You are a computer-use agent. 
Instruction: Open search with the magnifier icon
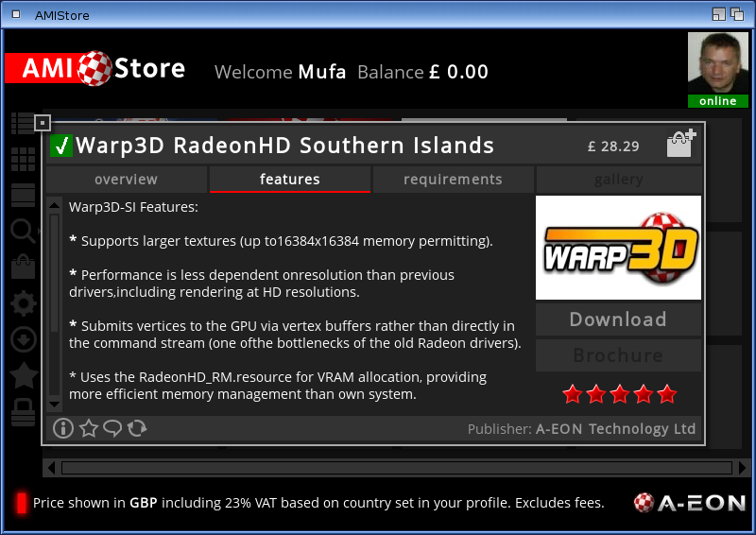(23, 231)
